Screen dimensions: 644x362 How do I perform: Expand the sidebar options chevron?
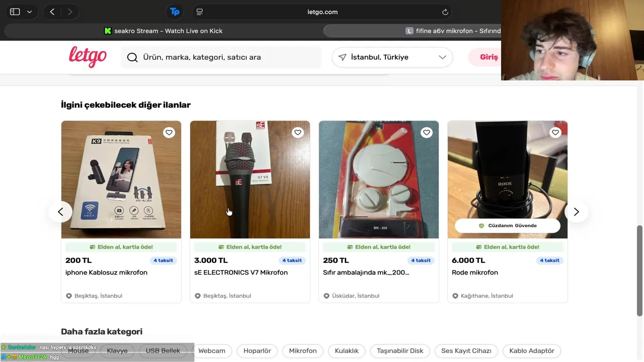click(x=29, y=12)
